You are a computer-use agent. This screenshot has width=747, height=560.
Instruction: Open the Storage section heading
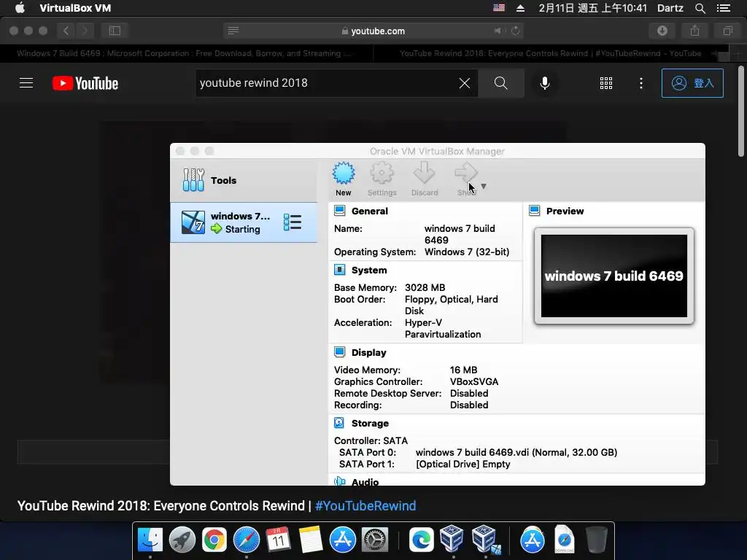coord(370,424)
